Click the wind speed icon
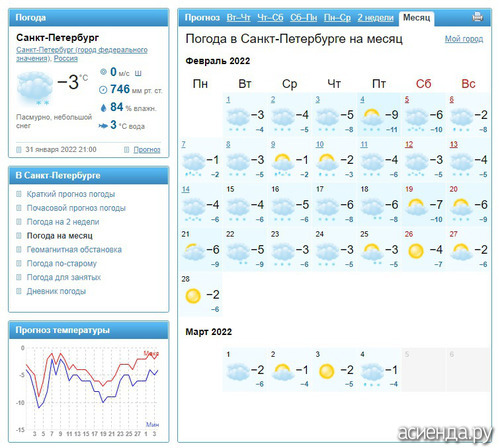 tap(103, 72)
